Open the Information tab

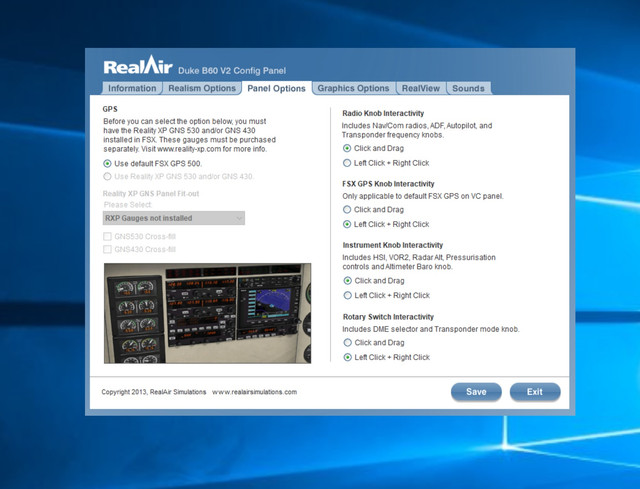(x=132, y=88)
